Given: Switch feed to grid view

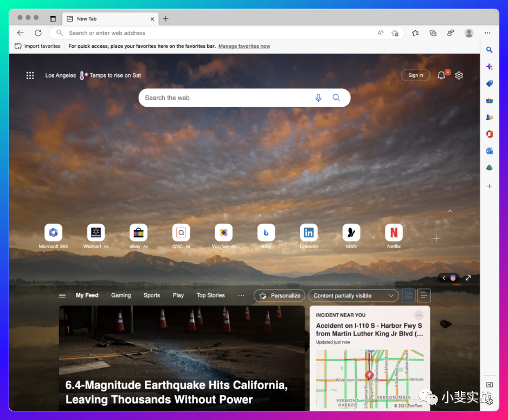Looking at the screenshot, I should point(409,295).
